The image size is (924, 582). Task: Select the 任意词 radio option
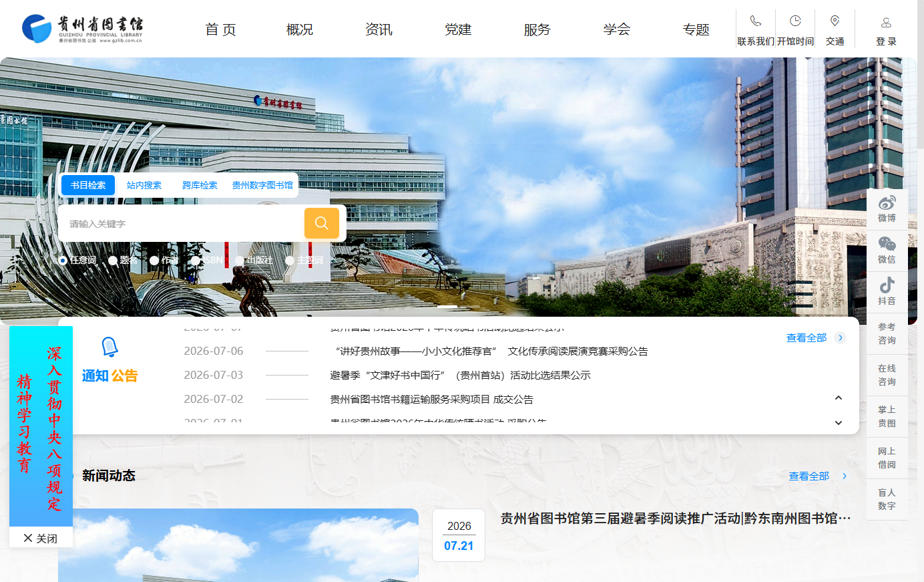point(63,261)
